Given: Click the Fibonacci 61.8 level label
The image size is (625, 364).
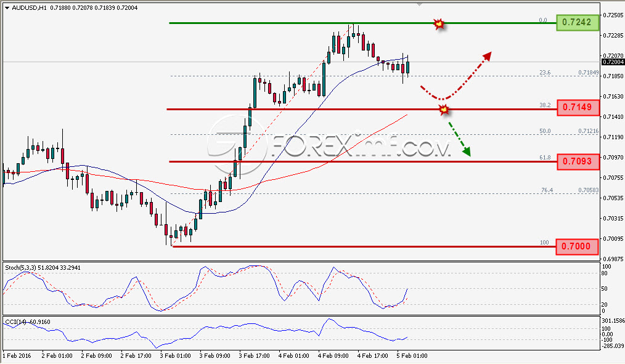Looking at the screenshot, I should pyautogui.click(x=545, y=158).
